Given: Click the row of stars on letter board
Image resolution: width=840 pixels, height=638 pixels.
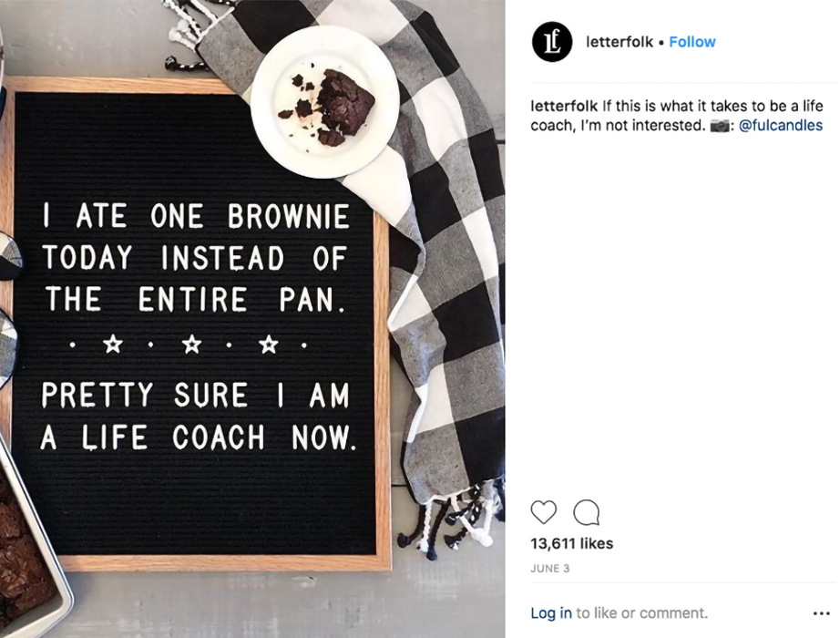Looking at the screenshot, I should tap(189, 345).
